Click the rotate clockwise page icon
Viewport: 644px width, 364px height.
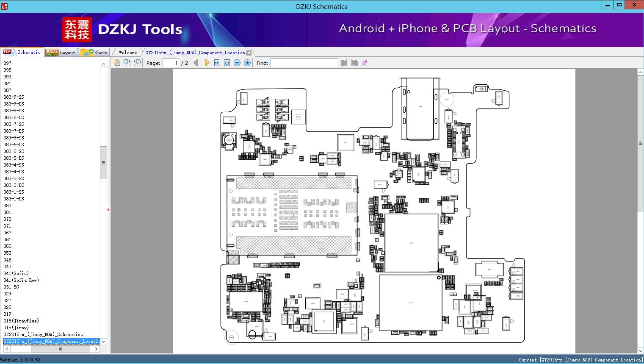pos(137,63)
